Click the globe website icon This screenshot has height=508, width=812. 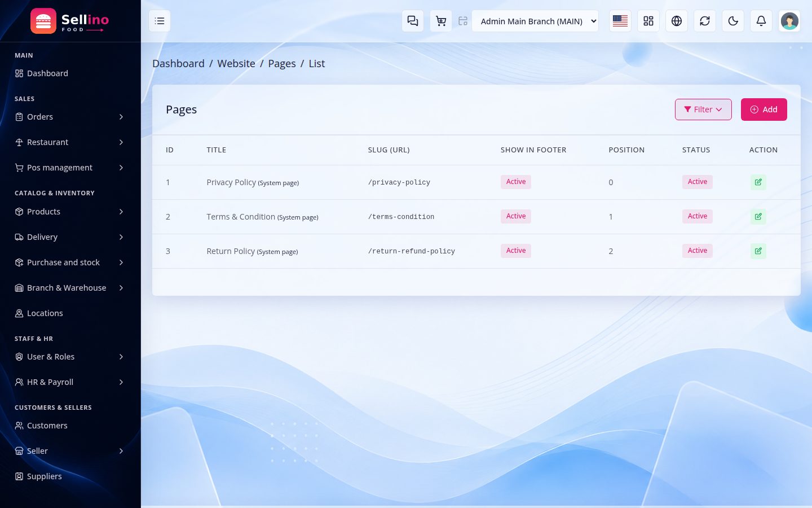click(x=677, y=21)
